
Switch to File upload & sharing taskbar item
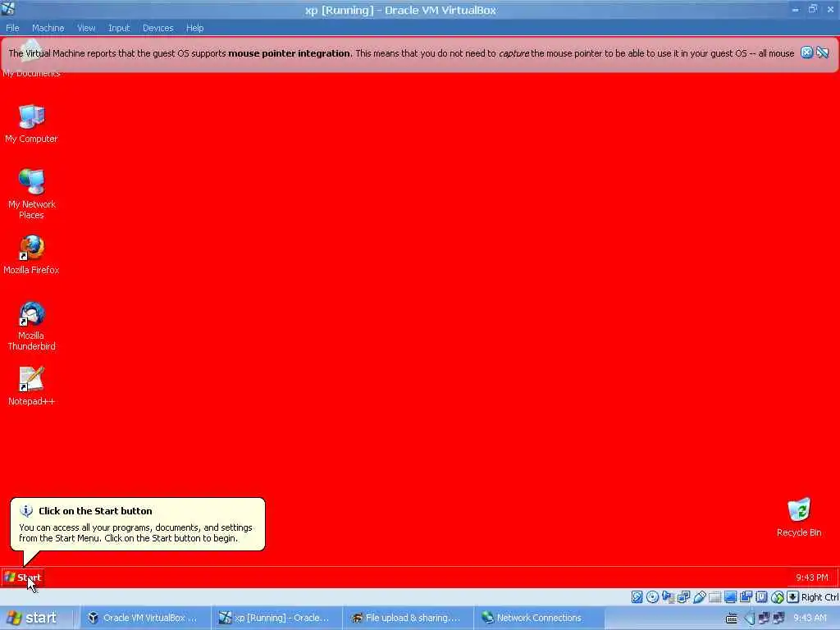coord(407,618)
